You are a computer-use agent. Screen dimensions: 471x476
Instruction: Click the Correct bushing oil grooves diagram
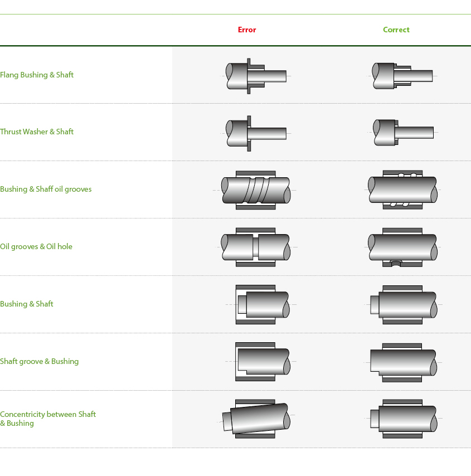click(402, 190)
